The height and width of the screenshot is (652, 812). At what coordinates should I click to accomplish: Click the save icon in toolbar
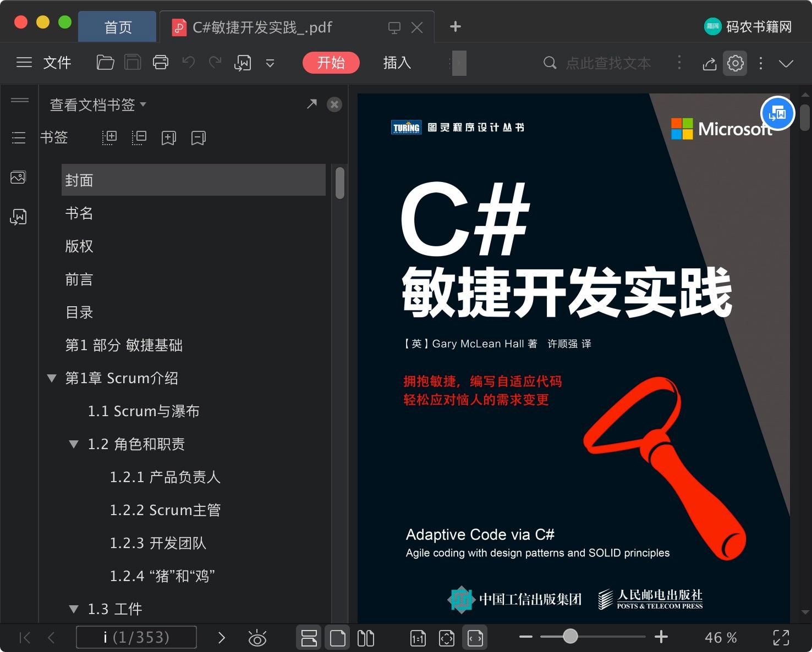[133, 63]
